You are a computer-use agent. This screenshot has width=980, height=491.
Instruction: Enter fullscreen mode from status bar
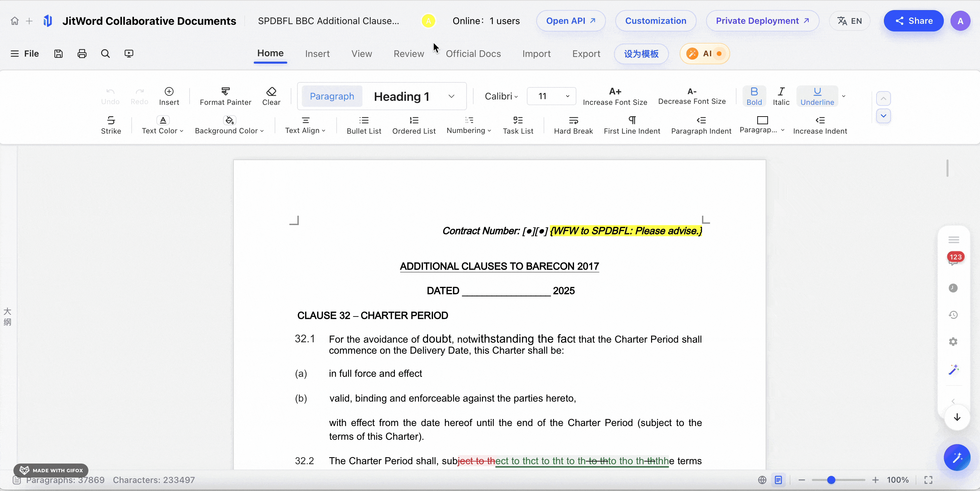pos(928,480)
